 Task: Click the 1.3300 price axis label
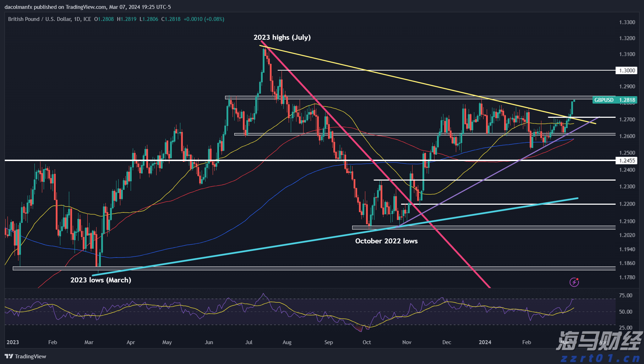(627, 22)
